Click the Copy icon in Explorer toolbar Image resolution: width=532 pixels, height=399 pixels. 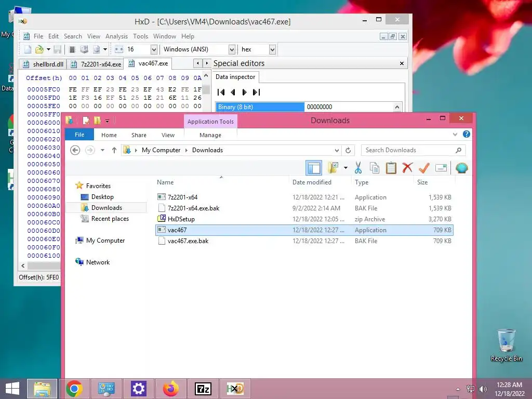375,168
